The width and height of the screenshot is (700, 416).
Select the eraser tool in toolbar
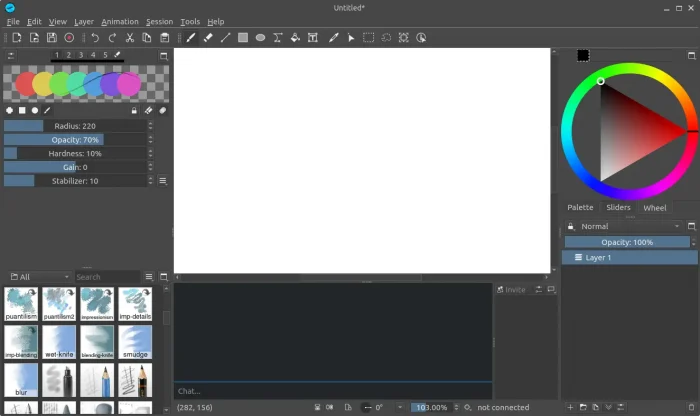pyautogui.click(x=208, y=38)
